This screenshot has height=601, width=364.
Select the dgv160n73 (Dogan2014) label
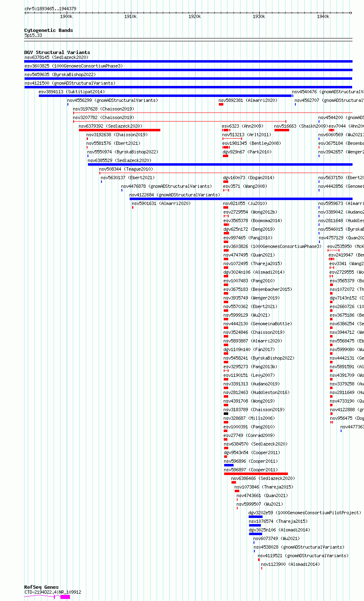pyautogui.click(x=249, y=178)
